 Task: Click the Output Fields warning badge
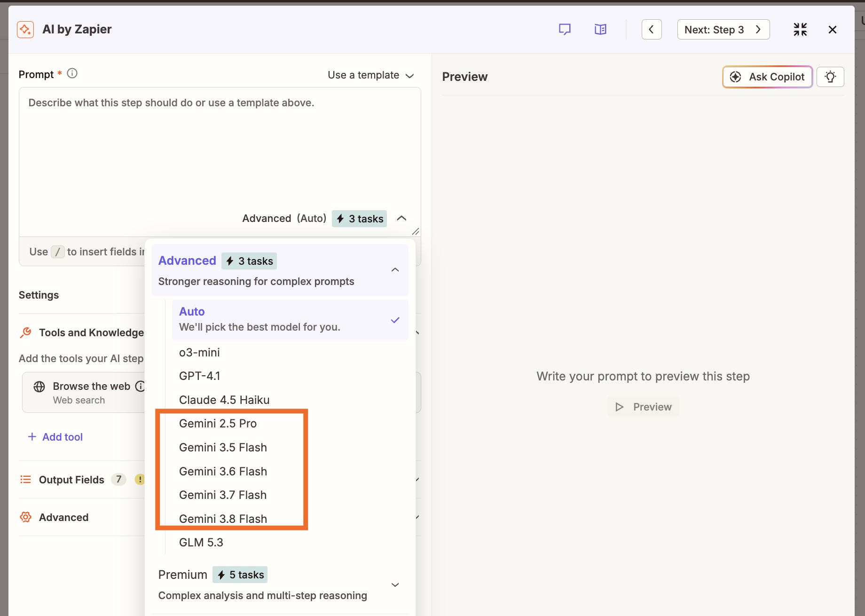[140, 480]
